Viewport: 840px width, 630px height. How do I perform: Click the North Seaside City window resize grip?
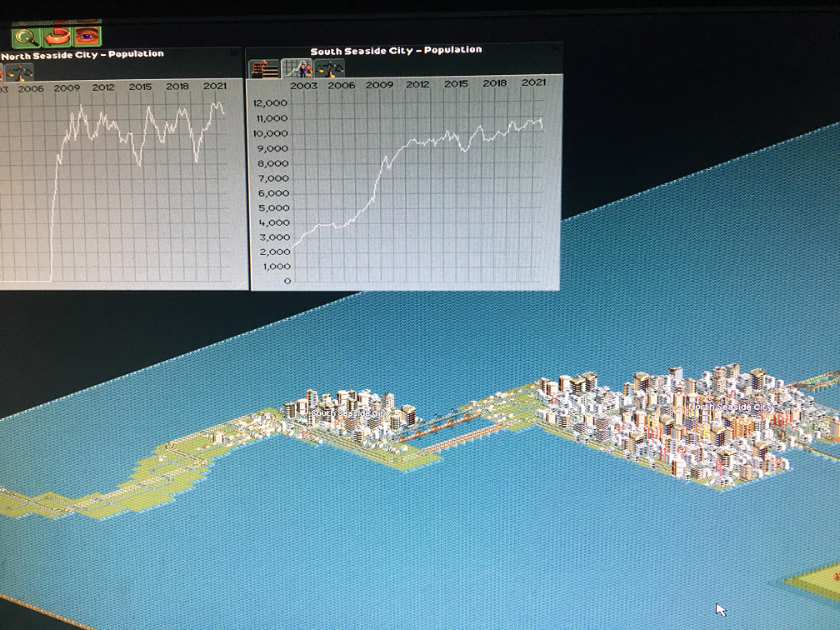point(242,285)
